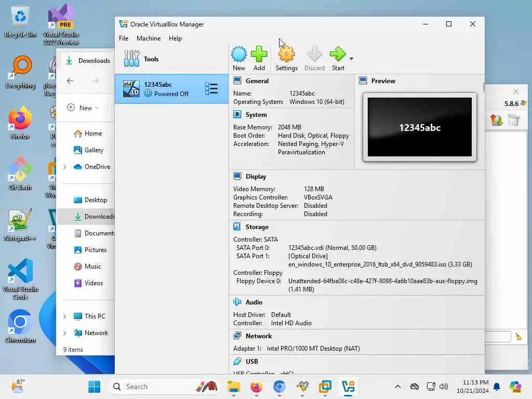
Task: Click the 12345abc.vdi SATA Port 0 entry
Action: tap(332, 248)
